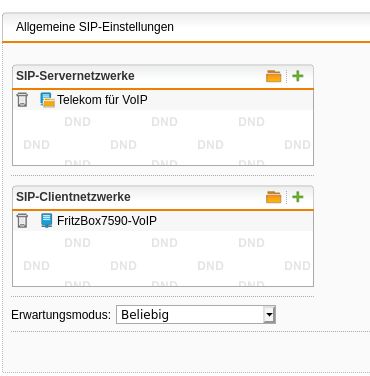The height and width of the screenshot is (376, 370).
Task: Delete Telekom für VoIP with trash icon
Action: pos(22,100)
